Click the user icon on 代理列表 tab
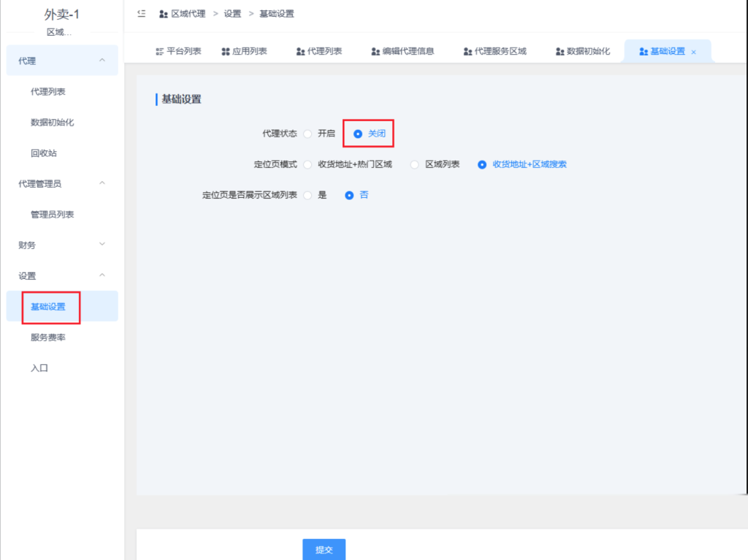Image resolution: width=748 pixels, height=560 pixels. click(x=300, y=51)
